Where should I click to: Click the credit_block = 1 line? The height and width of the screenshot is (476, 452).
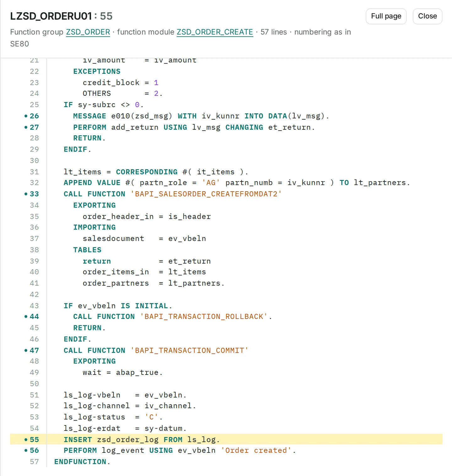[x=121, y=83]
